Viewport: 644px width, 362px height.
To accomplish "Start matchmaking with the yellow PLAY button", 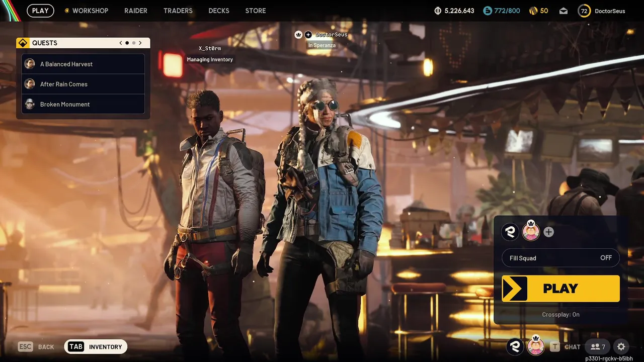I will pyautogui.click(x=560, y=289).
